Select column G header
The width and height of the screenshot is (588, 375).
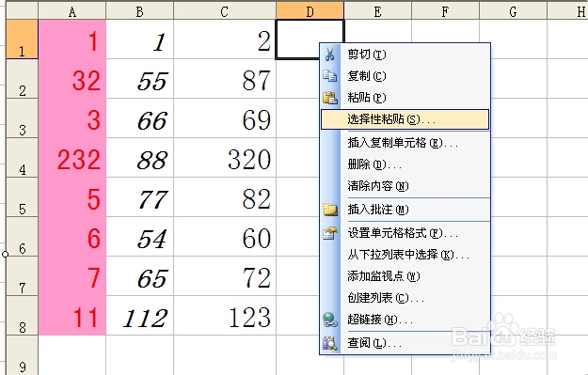pyautogui.click(x=513, y=11)
